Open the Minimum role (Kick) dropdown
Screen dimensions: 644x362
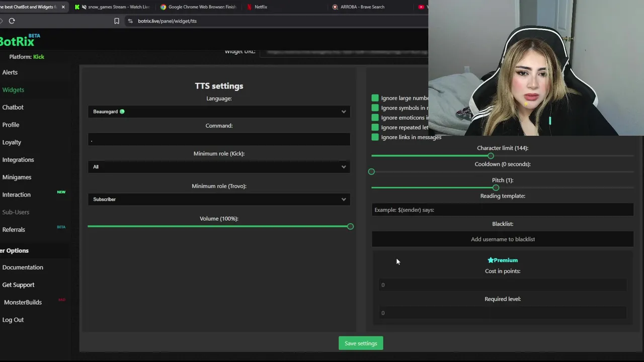219,166
